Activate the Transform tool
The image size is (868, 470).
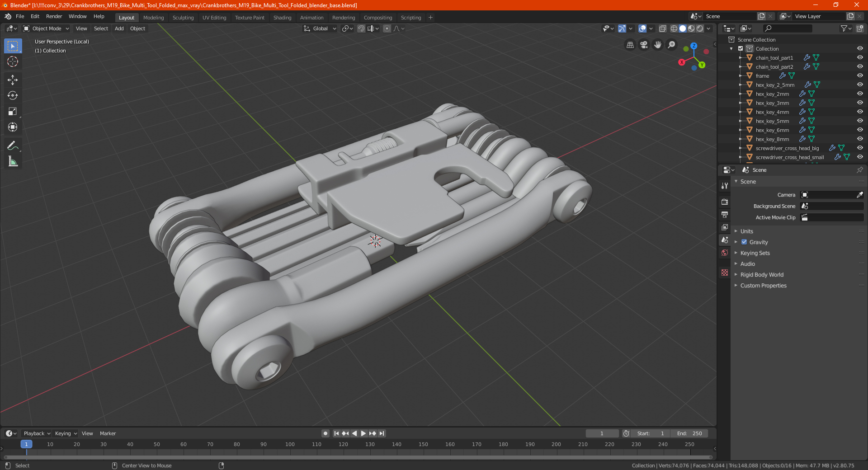point(13,127)
